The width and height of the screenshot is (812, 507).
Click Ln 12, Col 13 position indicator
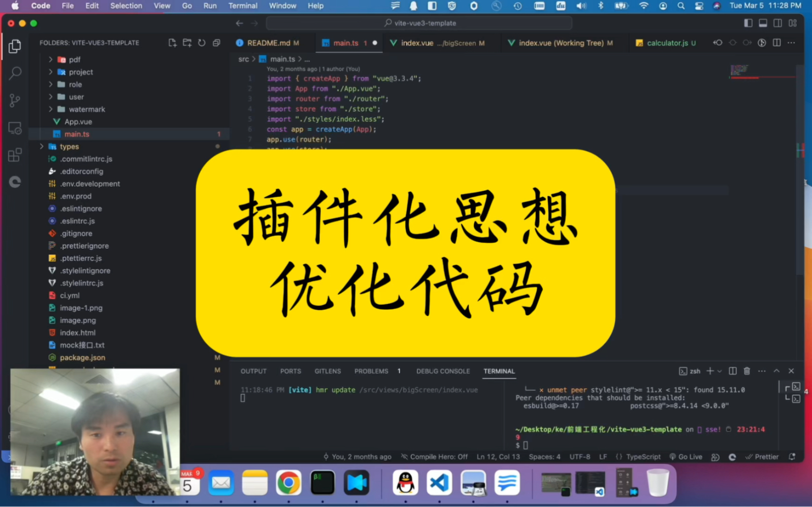click(498, 457)
